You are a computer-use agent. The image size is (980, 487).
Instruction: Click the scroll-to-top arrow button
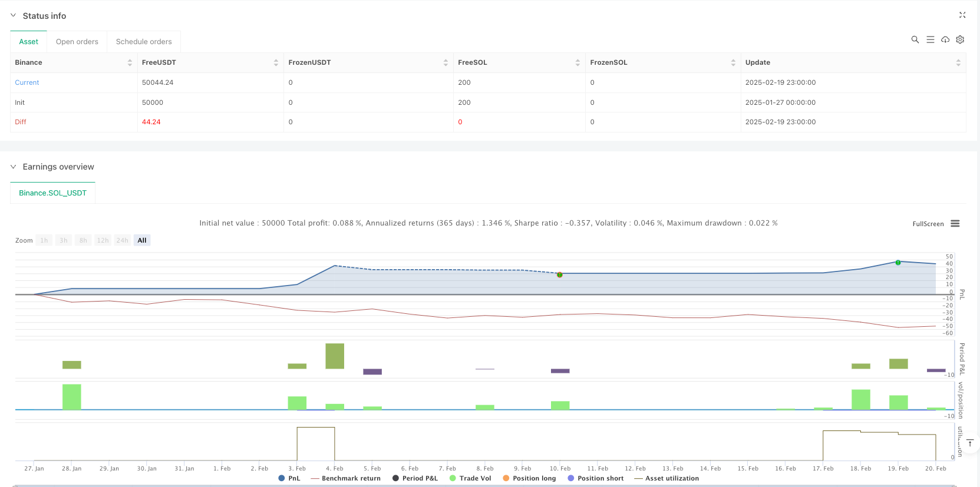click(969, 443)
